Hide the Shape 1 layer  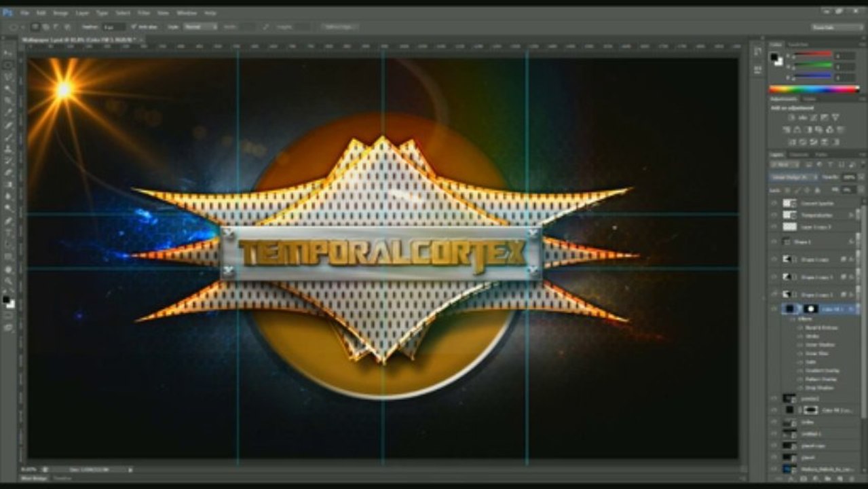click(774, 242)
